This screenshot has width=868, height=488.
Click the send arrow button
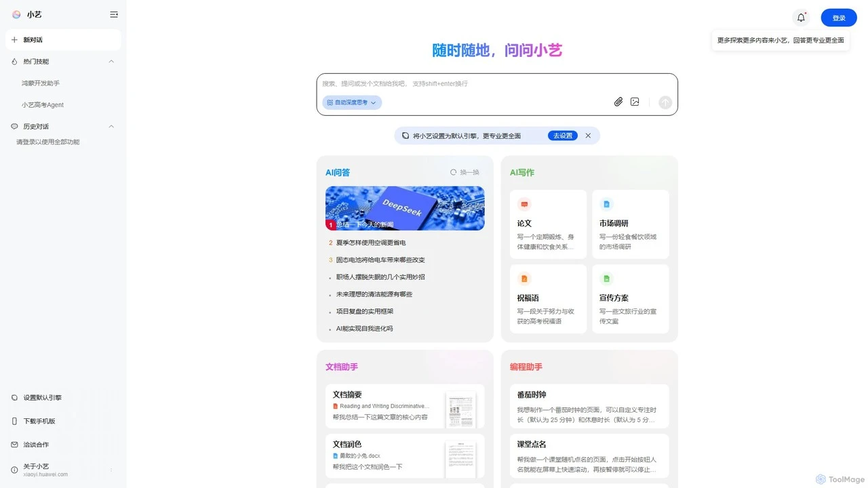click(665, 102)
